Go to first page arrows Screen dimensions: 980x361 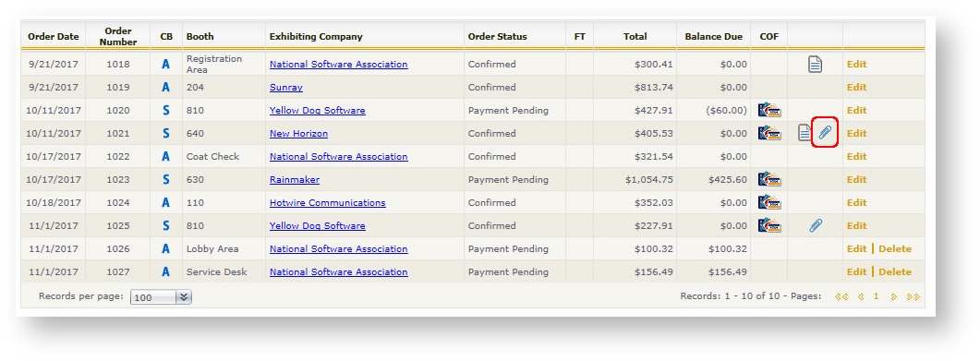(841, 296)
